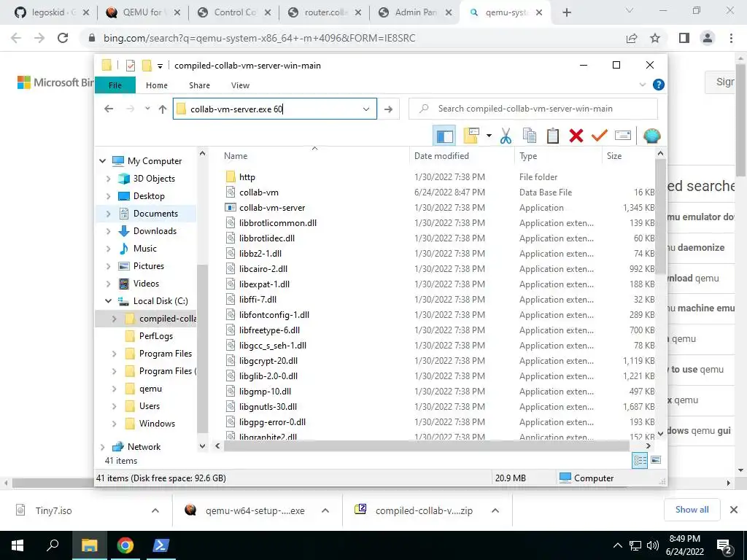Switch to details view icon
This screenshot has width=747, height=560.
[x=640, y=460]
